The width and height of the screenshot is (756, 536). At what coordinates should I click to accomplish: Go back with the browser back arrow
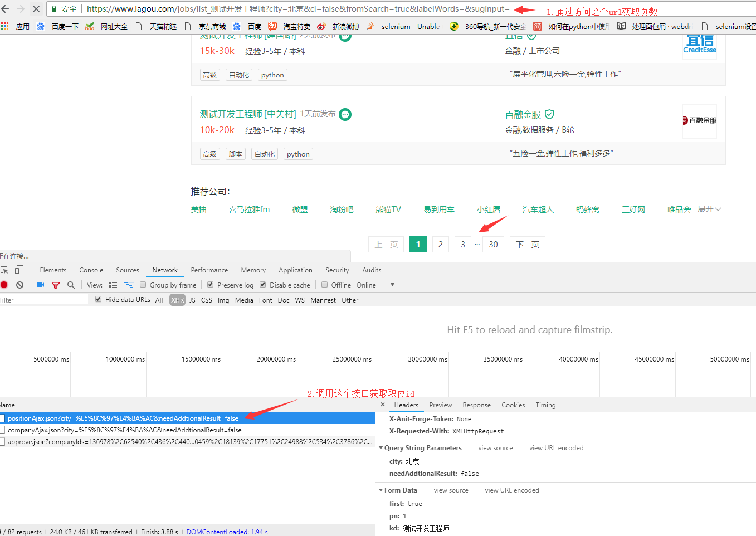click(x=6, y=9)
